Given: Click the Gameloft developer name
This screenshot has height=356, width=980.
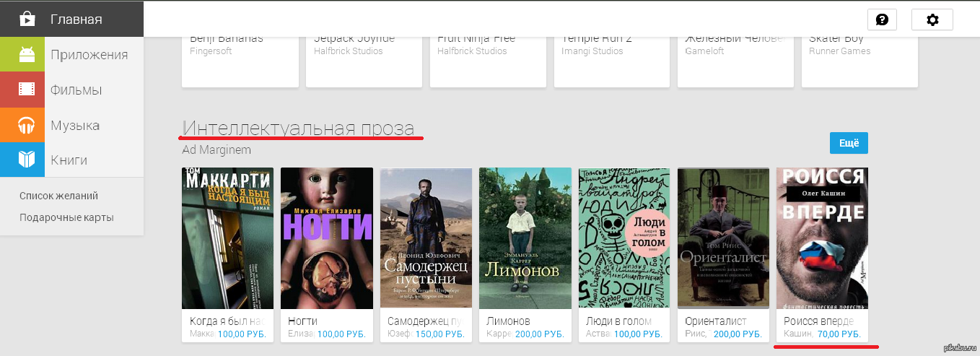Looking at the screenshot, I should tap(705, 51).
